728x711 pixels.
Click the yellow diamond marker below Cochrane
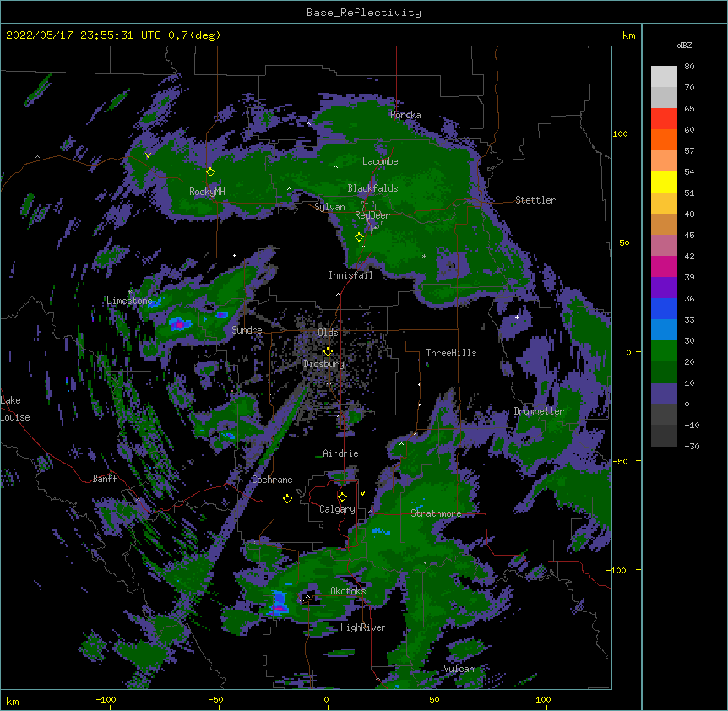tap(287, 498)
